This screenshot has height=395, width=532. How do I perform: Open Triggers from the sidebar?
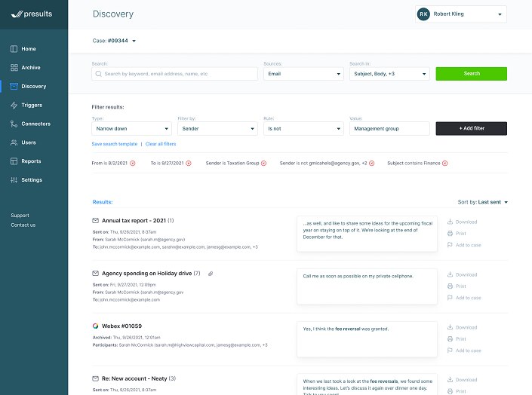pos(32,105)
